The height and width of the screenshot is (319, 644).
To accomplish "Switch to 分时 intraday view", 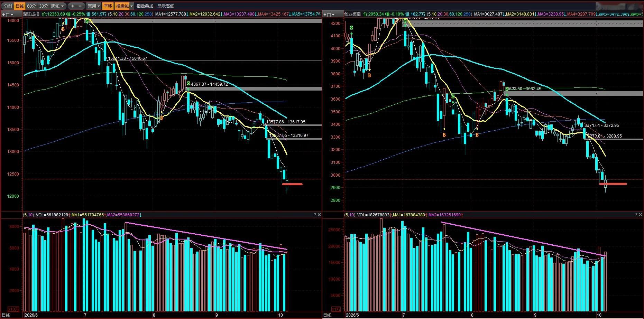I will coord(8,6).
